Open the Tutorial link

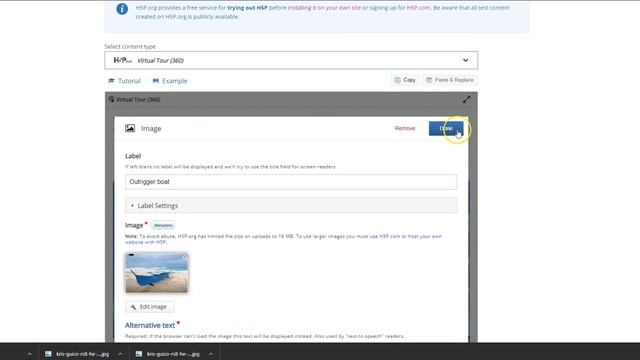pyautogui.click(x=124, y=81)
